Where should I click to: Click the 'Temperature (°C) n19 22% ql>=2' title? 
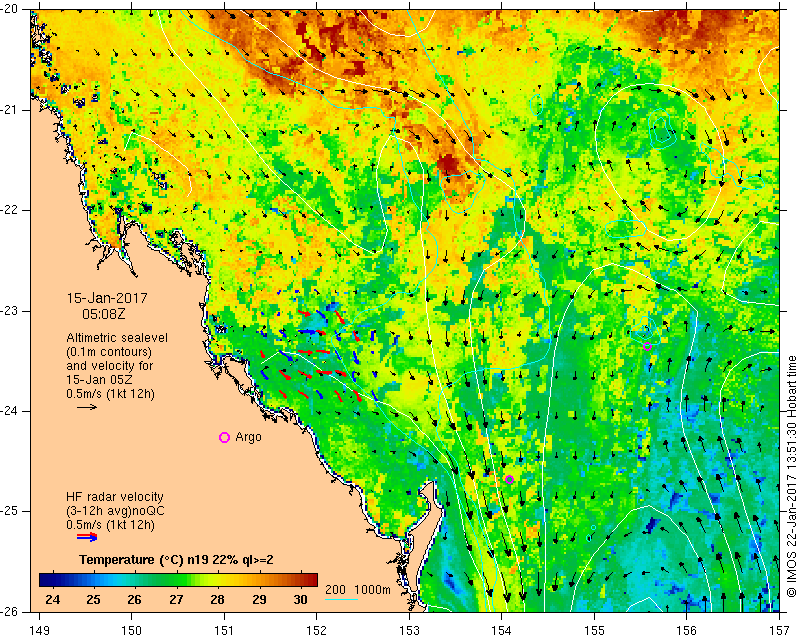[176, 560]
